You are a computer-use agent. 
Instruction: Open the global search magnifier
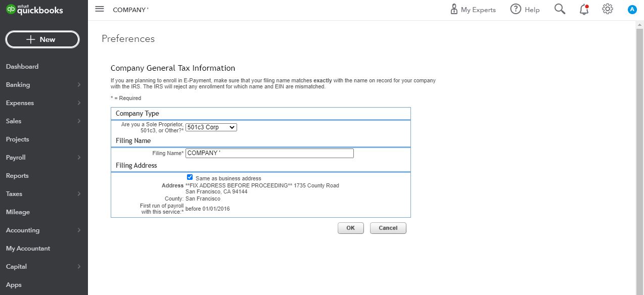[559, 9]
